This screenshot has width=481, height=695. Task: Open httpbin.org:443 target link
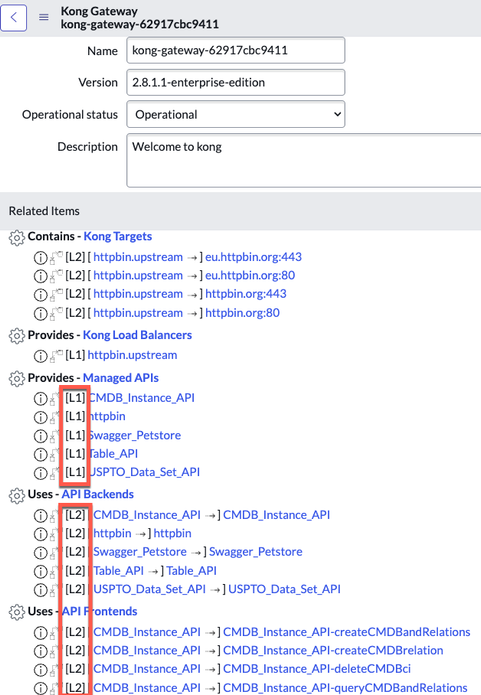[x=246, y=293]
